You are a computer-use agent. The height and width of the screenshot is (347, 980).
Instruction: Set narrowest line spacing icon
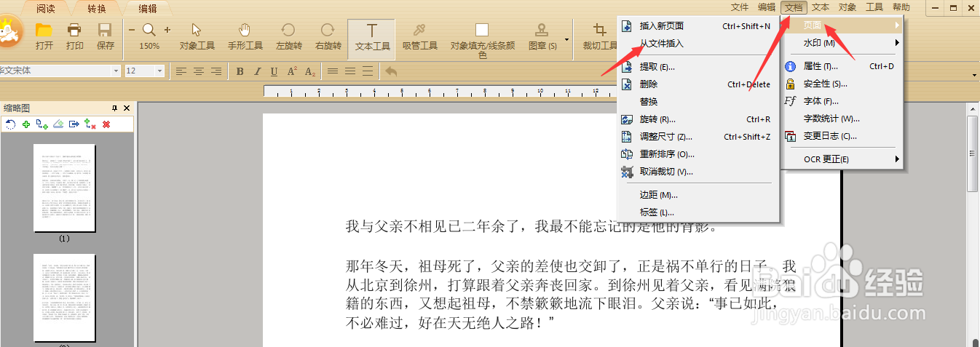click(x=333, y=71)
